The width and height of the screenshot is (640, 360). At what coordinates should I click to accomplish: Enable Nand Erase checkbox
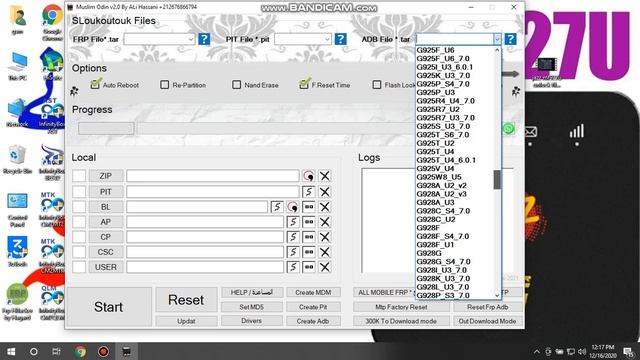tap(236, 84)
